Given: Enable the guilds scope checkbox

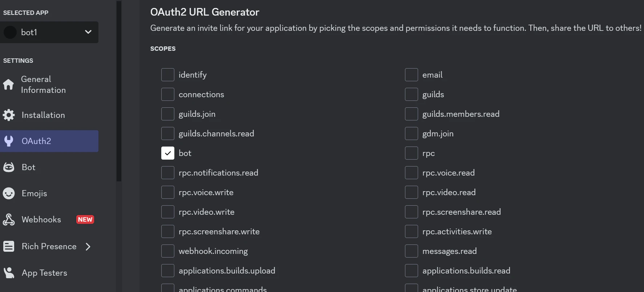Looking at the screenshot, I should click(412, 94).
